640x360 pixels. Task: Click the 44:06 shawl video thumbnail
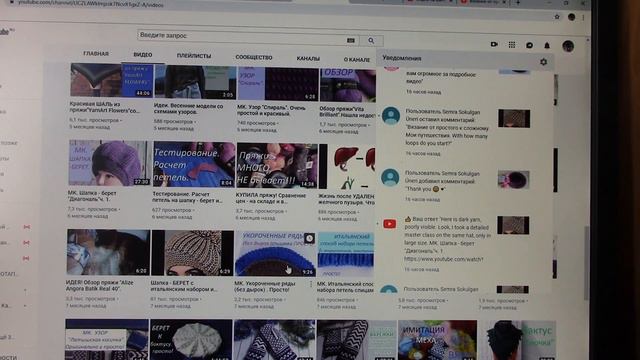112,80
